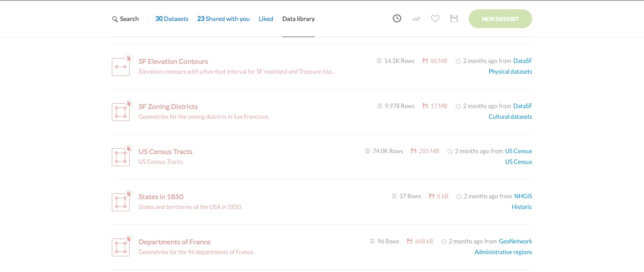Click Elevation contours description text
The width and height of the screenshot is (644, 272).
(237, 71)
